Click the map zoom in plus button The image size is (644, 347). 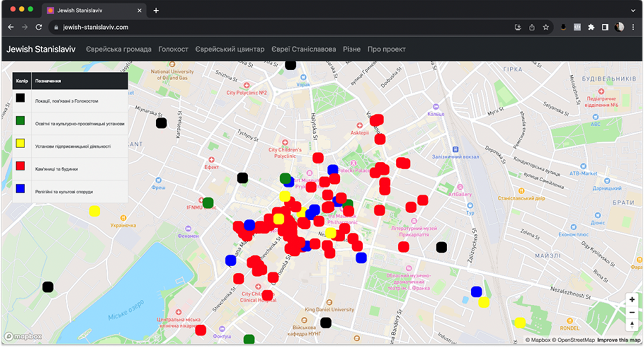tap(632, 299)
